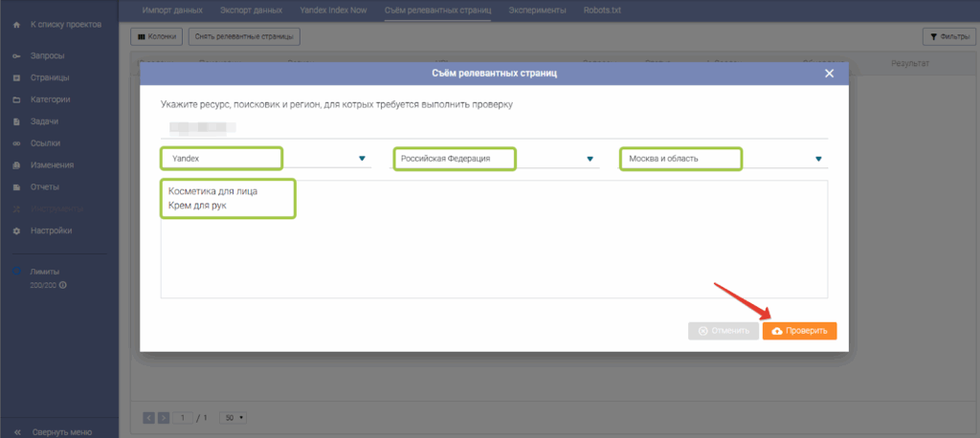This screenshot has height=438, width=980.
Task: Click the Задачи document icon
Action: [16, 121]
